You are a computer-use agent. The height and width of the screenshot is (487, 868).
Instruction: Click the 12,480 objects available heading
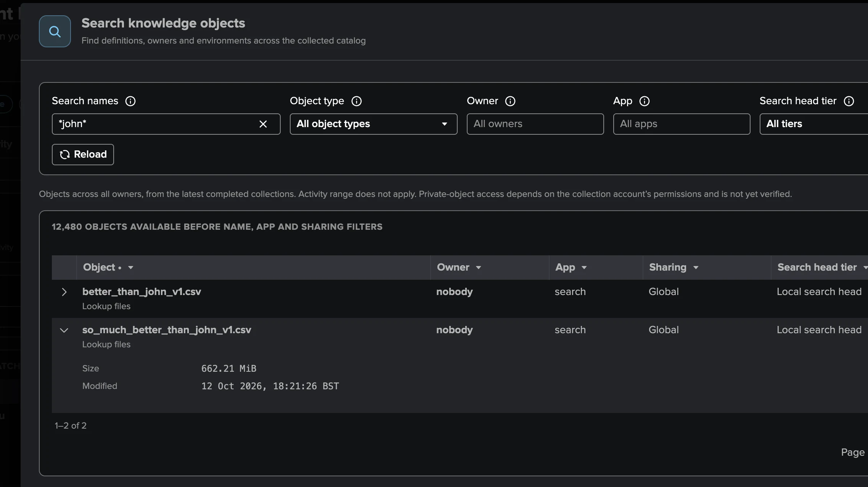(x=217, y=227)
